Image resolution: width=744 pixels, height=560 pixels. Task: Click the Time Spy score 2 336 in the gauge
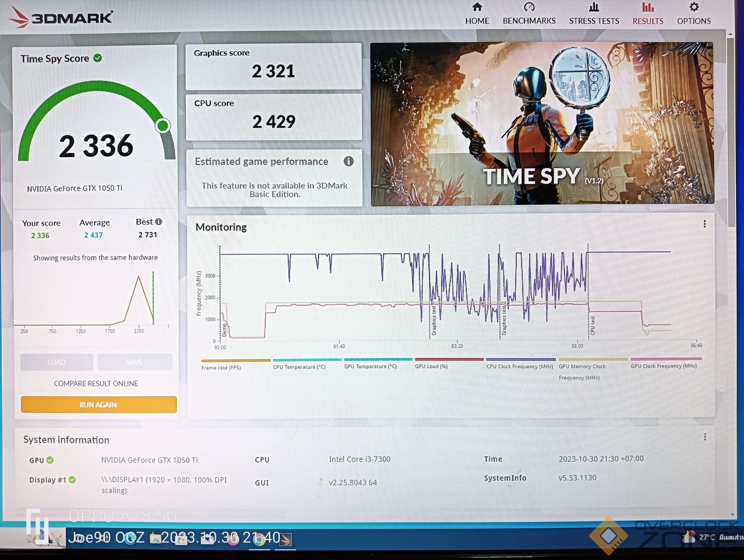(96, 146)
